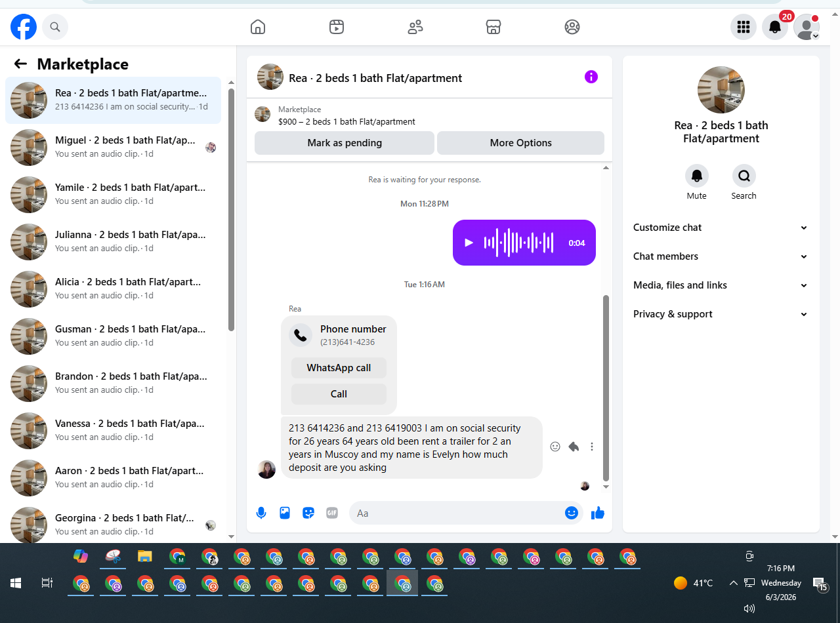The image size is (840, 623).
Task: Open the Windows notification center
Action: click(820, 584)
